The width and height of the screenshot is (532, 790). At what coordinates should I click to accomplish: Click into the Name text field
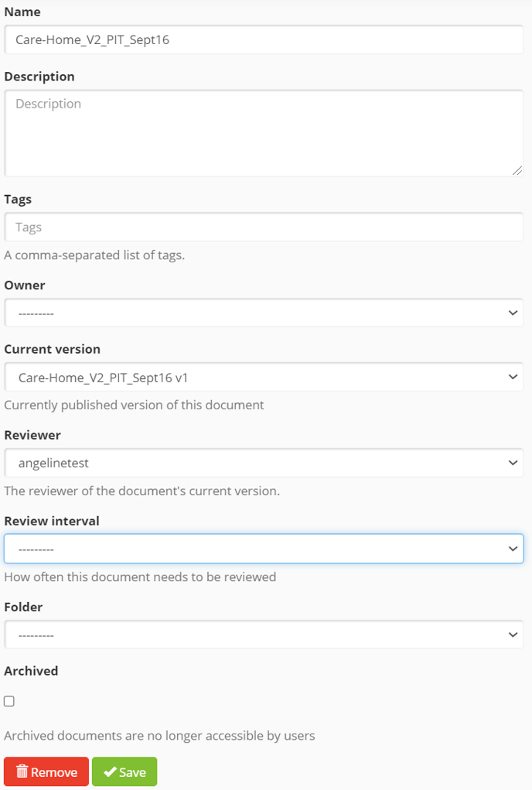[264, 39]
